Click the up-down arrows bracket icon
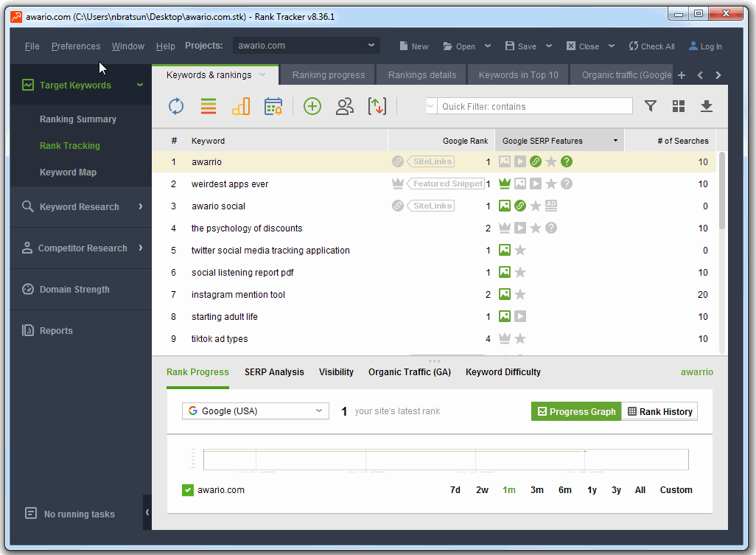The image size is (756, 555). [377, 106]
